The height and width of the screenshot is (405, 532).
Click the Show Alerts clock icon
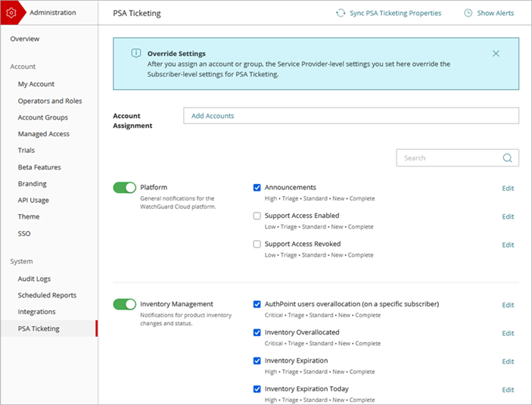coord(468,13)
